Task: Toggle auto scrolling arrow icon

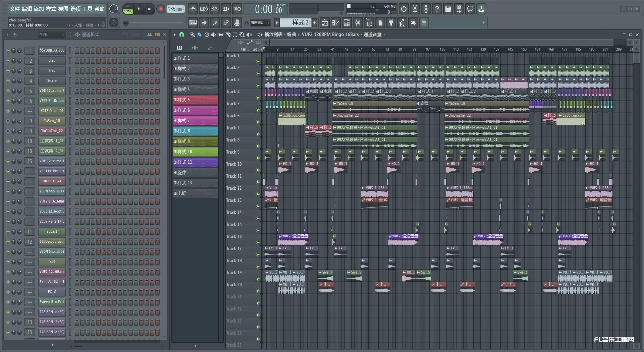Action: [204, 23]
